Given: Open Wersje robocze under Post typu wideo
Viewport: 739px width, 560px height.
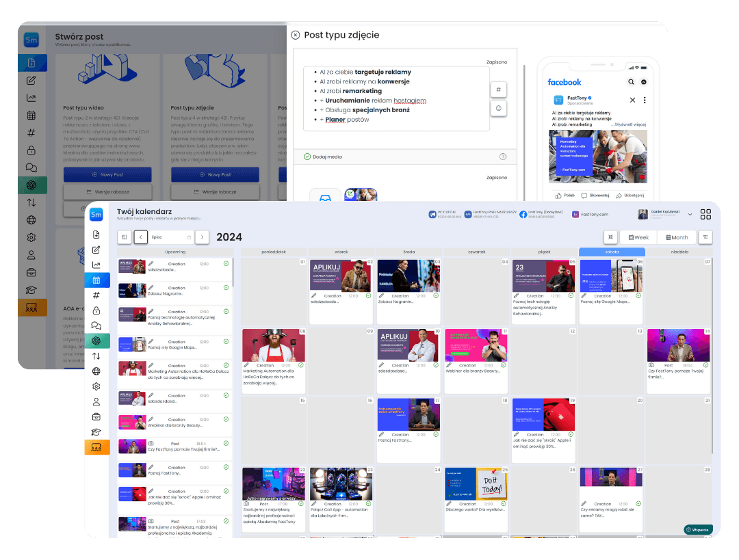Looking at the screenshot, I should pos(107,191).
